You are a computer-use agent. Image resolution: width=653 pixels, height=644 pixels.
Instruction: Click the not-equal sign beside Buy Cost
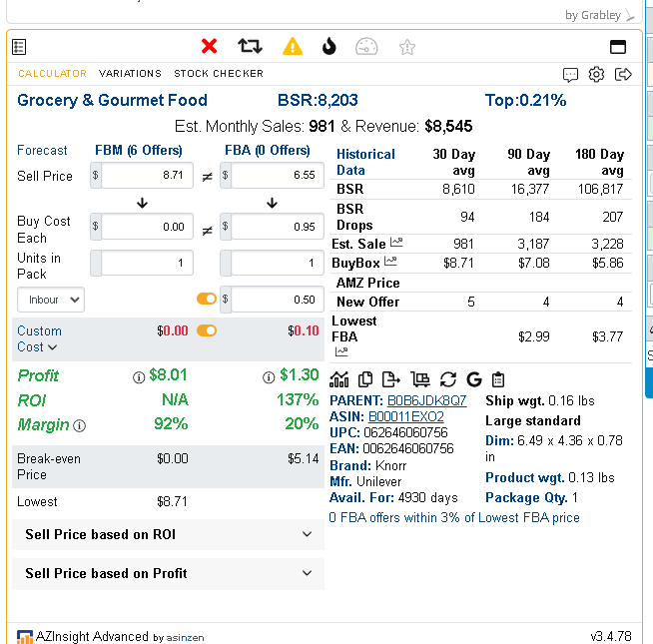coord(207,231)
